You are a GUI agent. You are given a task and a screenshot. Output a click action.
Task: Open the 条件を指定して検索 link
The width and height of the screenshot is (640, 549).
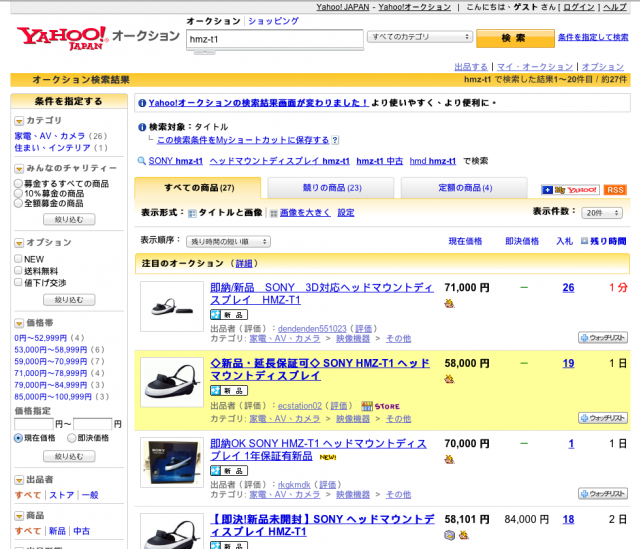click(593, 37)
